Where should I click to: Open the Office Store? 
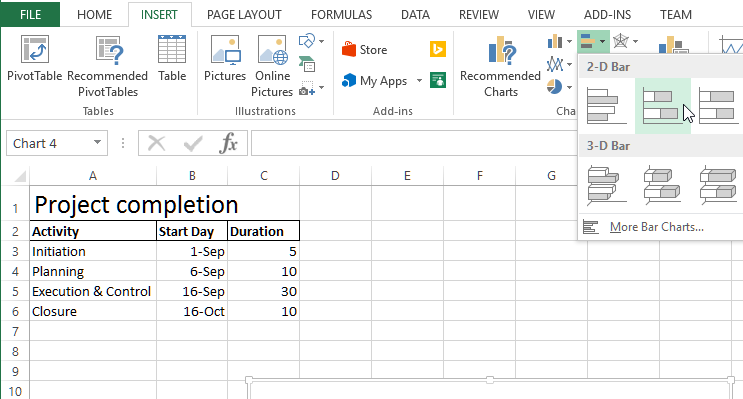tap(364, 50)
